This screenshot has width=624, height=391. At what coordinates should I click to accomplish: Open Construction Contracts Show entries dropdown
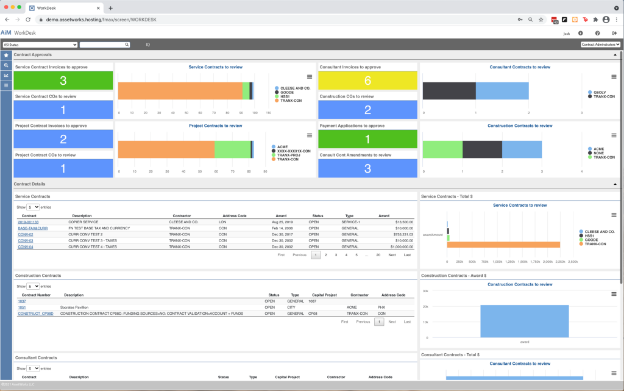point(33,286)
